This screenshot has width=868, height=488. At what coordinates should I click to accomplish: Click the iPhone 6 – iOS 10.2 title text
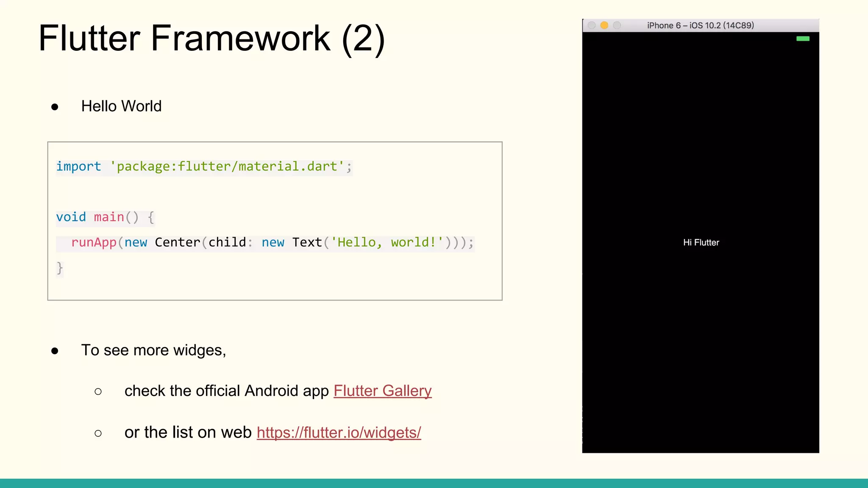pyautogui.click(x=700, y=25)
